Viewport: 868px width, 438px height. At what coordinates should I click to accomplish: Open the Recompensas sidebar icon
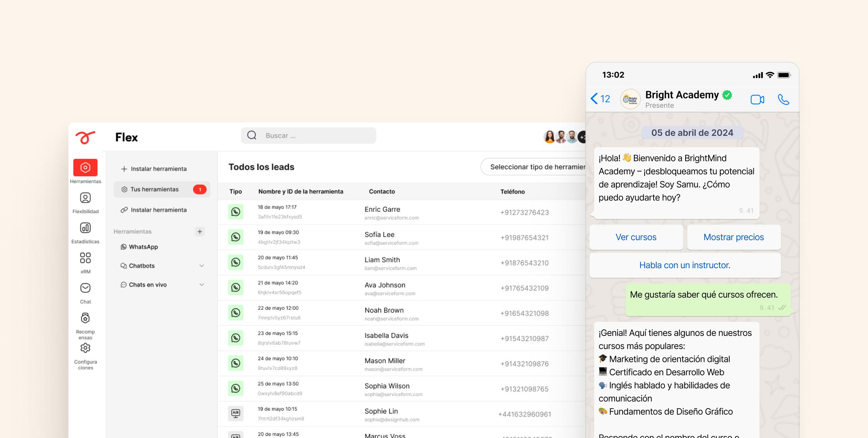click(85, 318)
